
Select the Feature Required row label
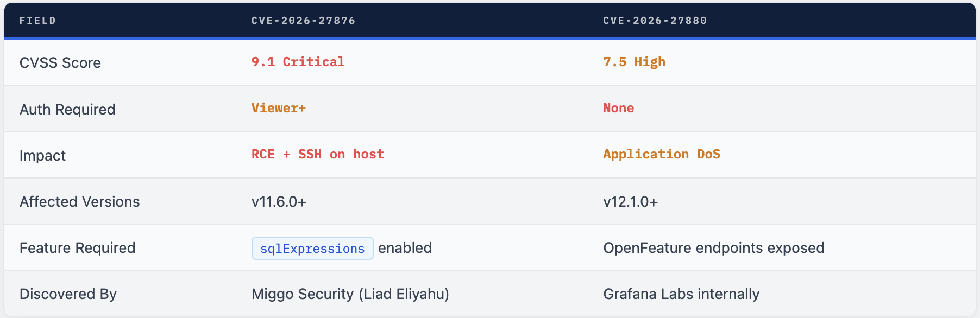[78, 248]
